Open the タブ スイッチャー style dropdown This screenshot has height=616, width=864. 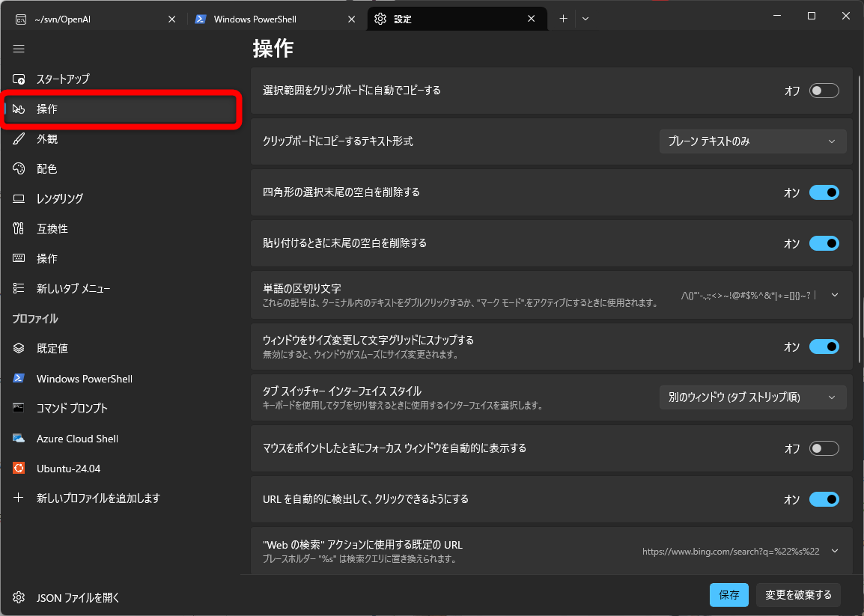point(752,397)
